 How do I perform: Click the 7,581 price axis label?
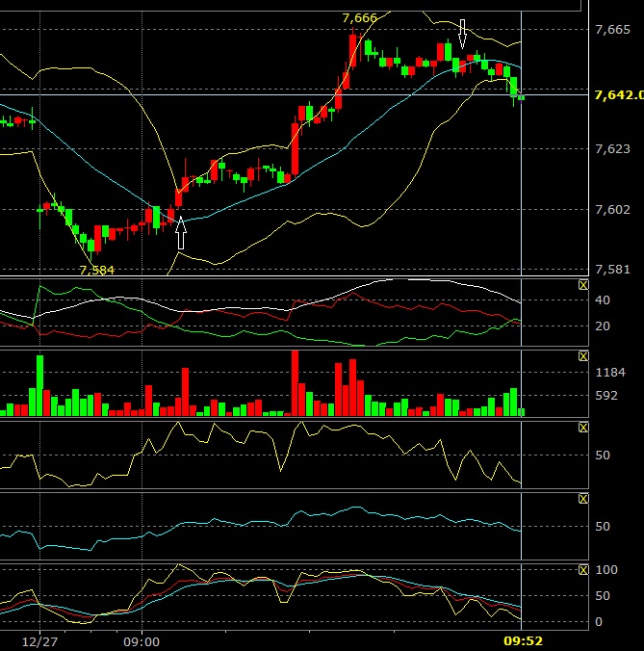coord(612,270)
